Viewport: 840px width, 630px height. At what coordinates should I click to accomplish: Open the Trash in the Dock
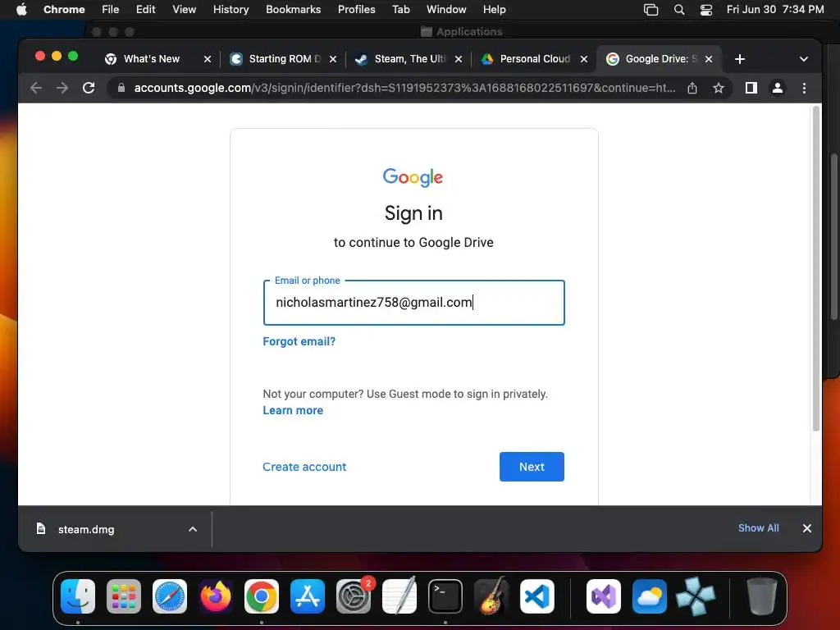pos(761,596)
